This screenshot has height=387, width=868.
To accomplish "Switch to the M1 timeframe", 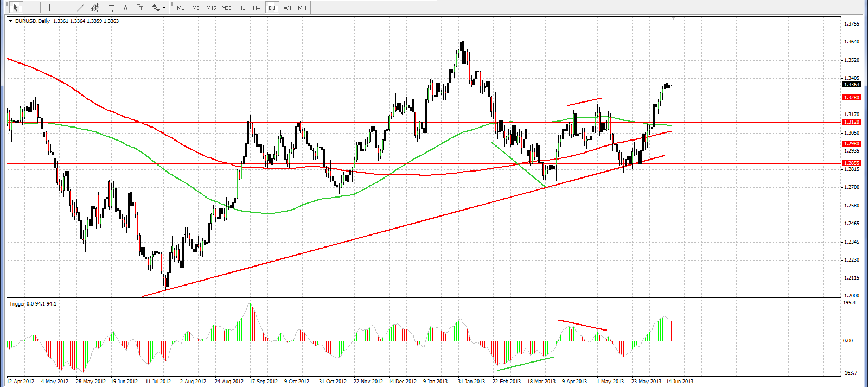I will click(181, 8).
